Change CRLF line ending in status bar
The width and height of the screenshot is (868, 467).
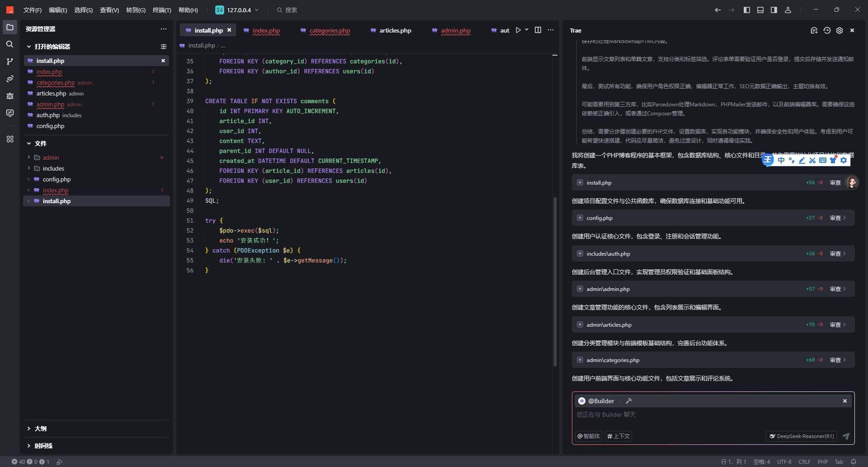tap(805, 462)
